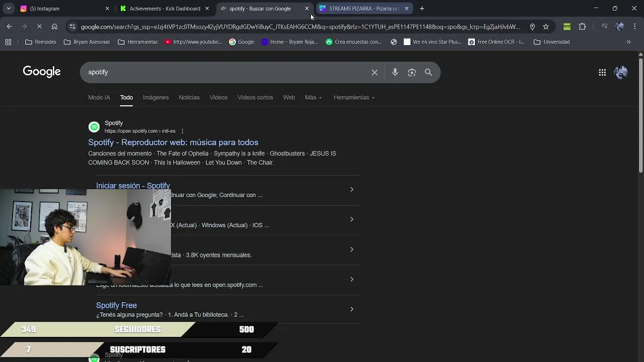This screenshot has width=644, height=362.
Task: Open the Free Online OCR bookmark
Action: [x=496, y=42]
